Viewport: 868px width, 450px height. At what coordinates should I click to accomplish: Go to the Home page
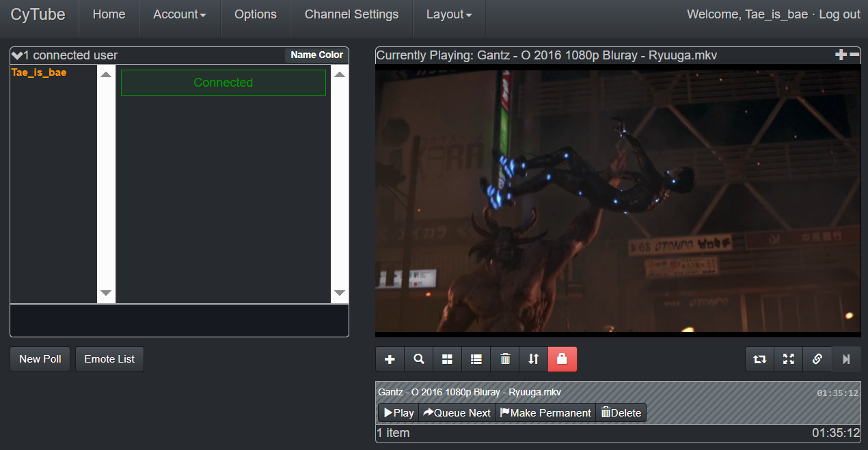(109, 14)
